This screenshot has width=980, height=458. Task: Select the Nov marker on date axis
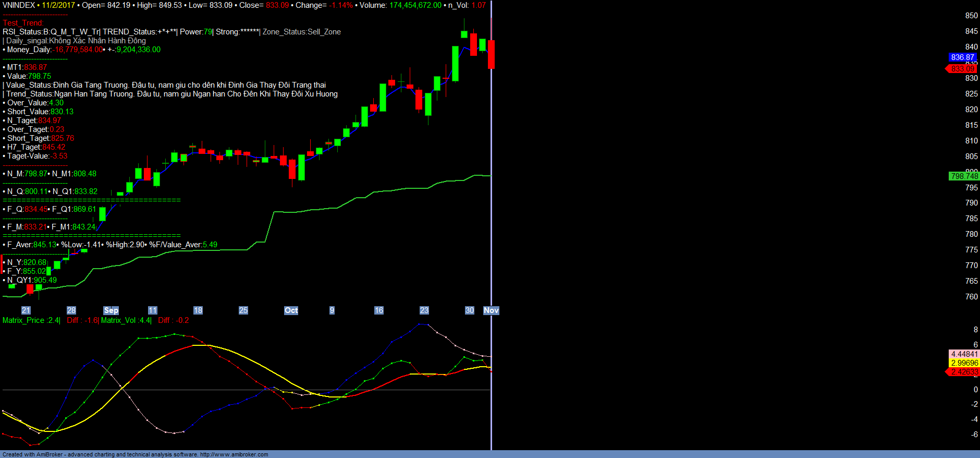(x=491, y=310)
